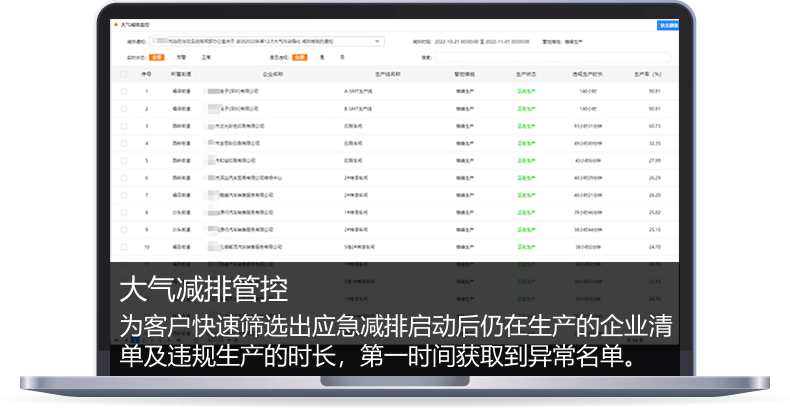790x410 pixels.
Task: Open the company name in row 3
Action: pos(237,126)
